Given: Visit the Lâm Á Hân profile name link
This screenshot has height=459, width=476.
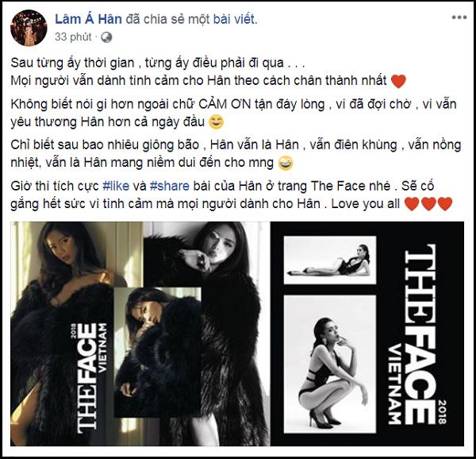Looking at the screenshot, I should [88, 19].
